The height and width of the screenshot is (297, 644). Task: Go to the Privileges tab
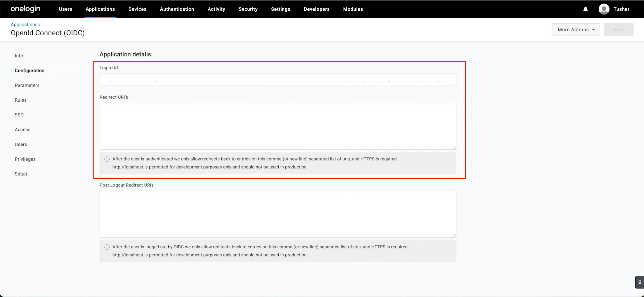(25, 159)
